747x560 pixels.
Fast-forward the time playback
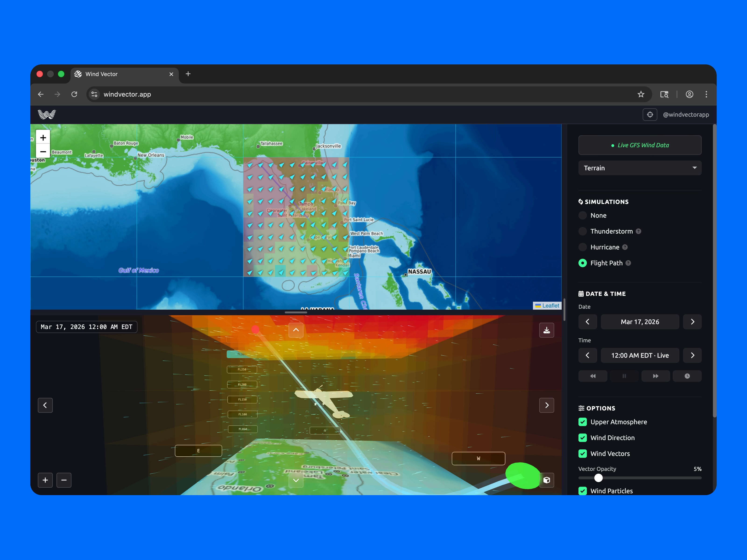655,376
